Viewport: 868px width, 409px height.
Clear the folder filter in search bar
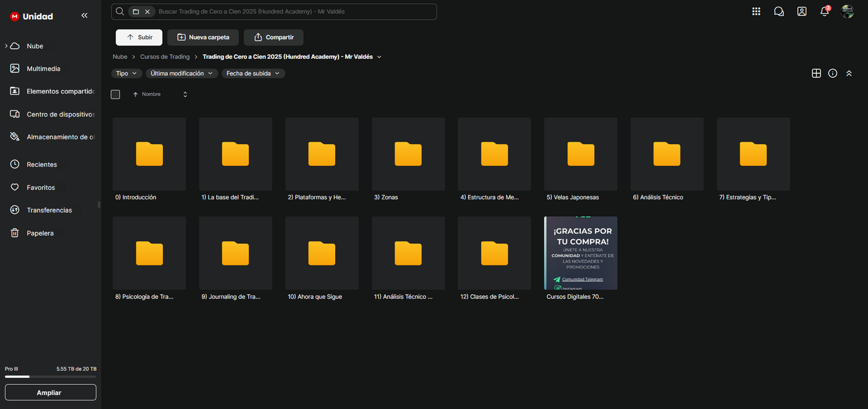147,11
